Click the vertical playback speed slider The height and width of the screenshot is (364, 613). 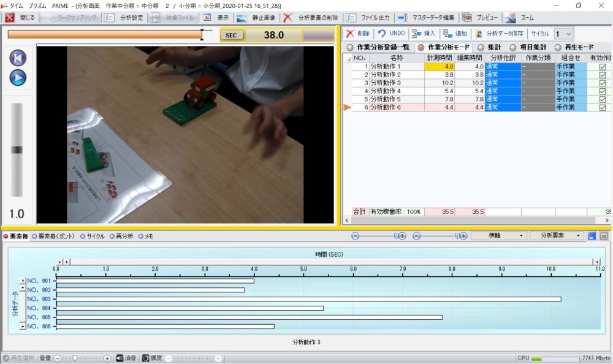[17, 150]
